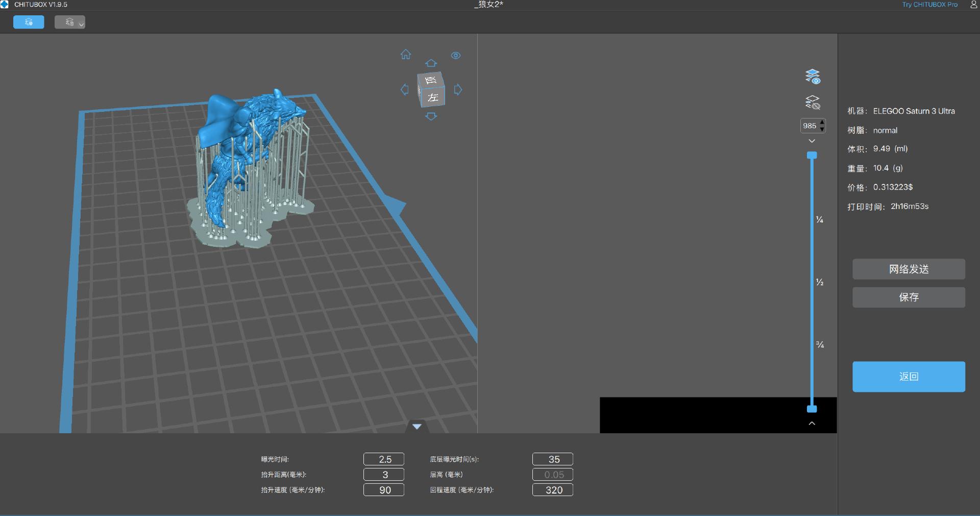Screen dimensions: 980x516
Task: Click the eye perspective icon near the navigation cube
Action: [455, 56]
